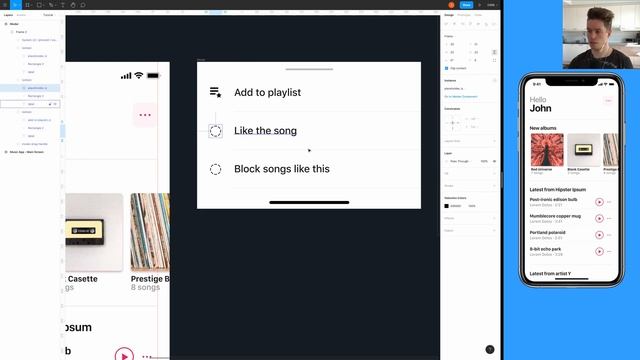
Task: Click Go to Master Component link
Action: tap(461, 96)
